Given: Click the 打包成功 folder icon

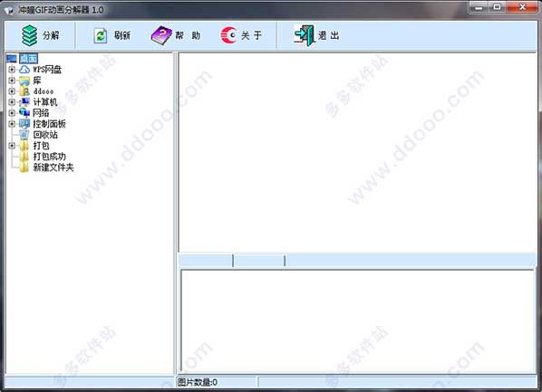Looking at the screenshot, I should click(24, 157).
